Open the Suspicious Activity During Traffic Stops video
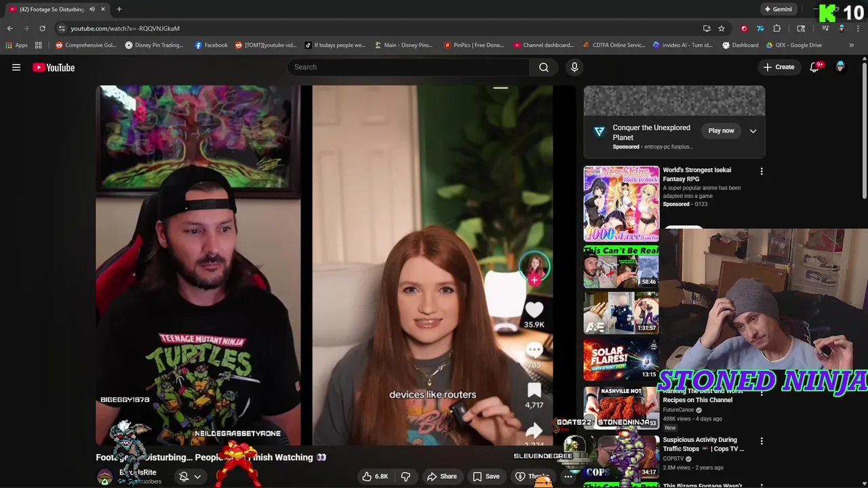The image size is (868, 488). click(x=703, y=444)
